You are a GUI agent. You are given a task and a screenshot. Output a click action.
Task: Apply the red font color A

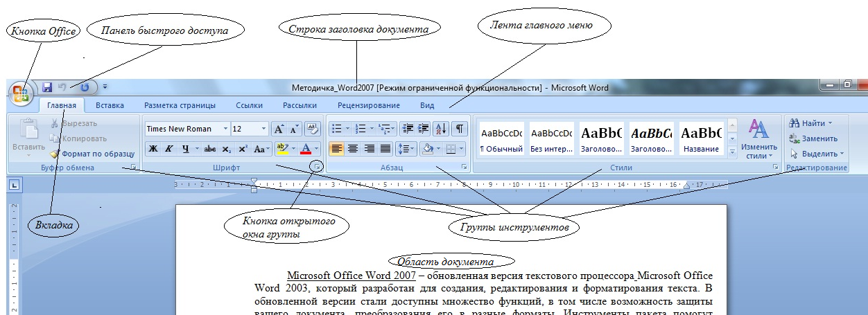306,148
